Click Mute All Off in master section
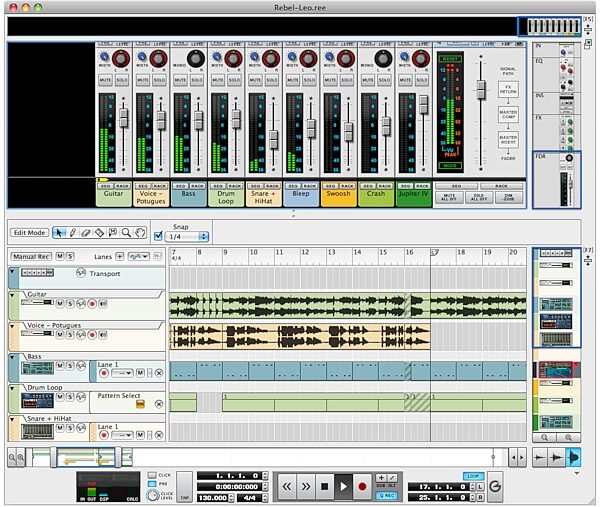The width and height of the screenshot is (600, 507). (449, 197)
